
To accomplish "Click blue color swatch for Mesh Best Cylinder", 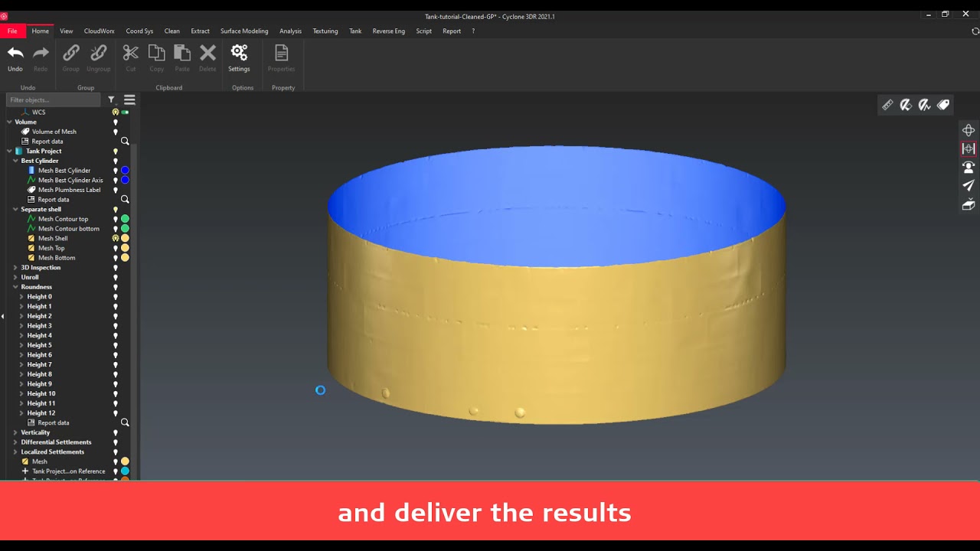I will [125, 171].
